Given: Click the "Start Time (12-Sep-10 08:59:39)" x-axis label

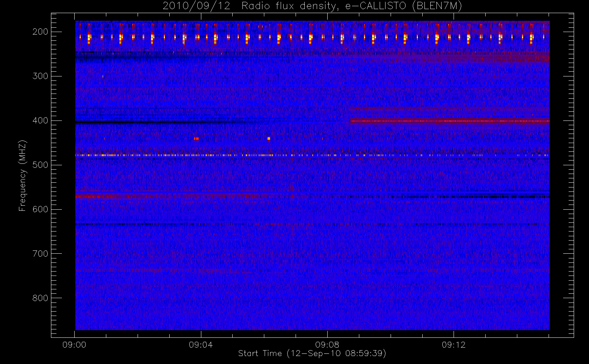Looking at the screenshot, I should pos(312,353).
